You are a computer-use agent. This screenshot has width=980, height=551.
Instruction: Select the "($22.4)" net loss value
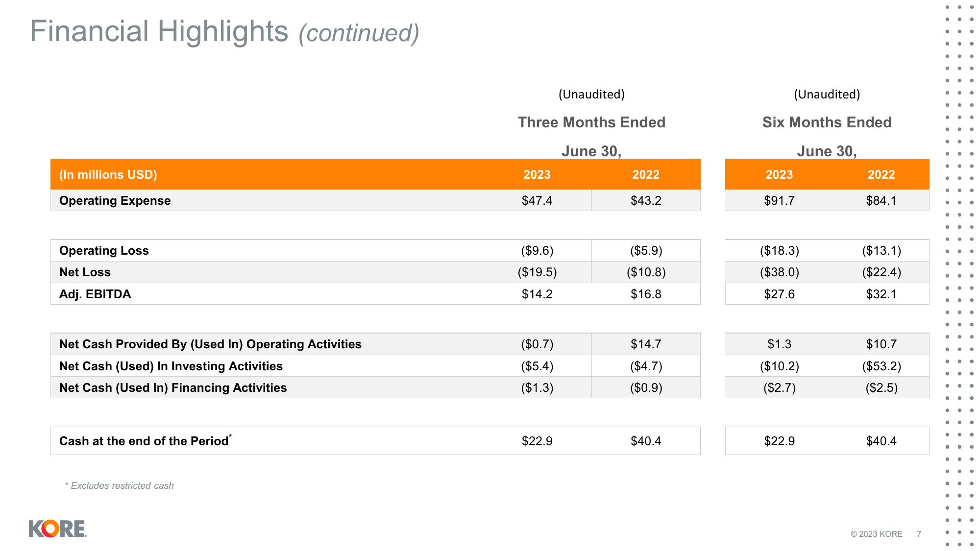(881, 272)
